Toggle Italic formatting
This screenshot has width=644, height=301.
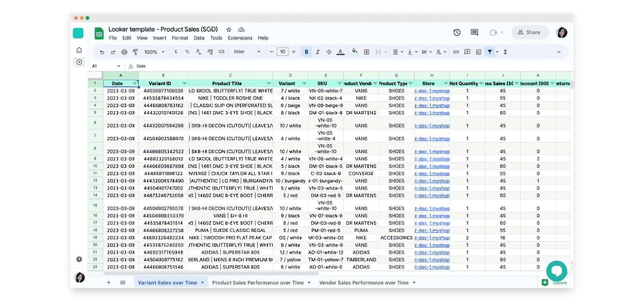coord(318,52)
